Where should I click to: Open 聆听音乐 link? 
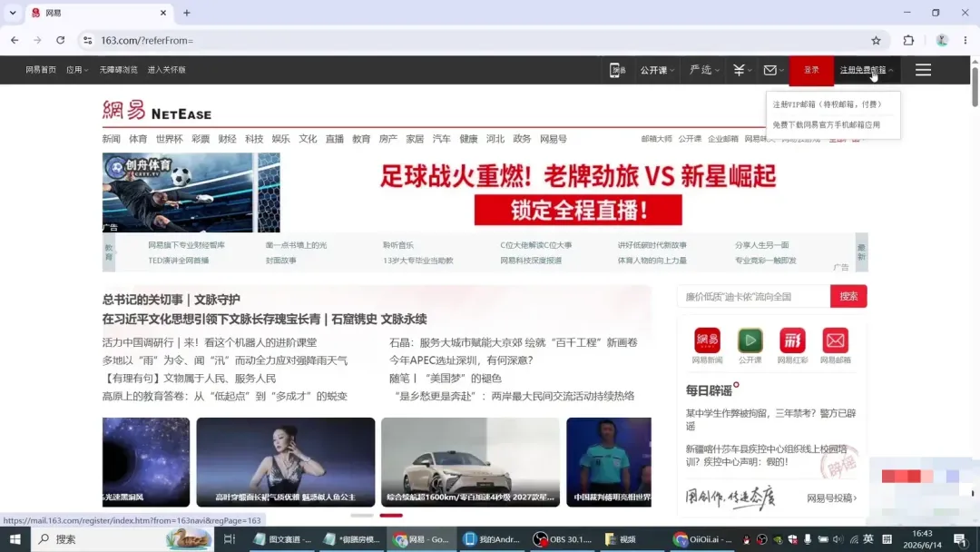tap(398, 245)
